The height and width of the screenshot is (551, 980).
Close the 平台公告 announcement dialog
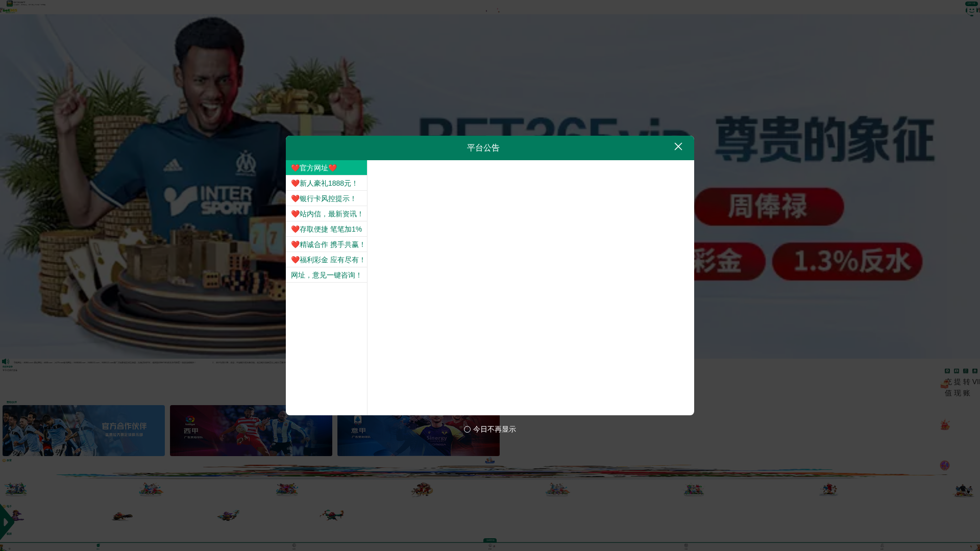tap(678, 147)
